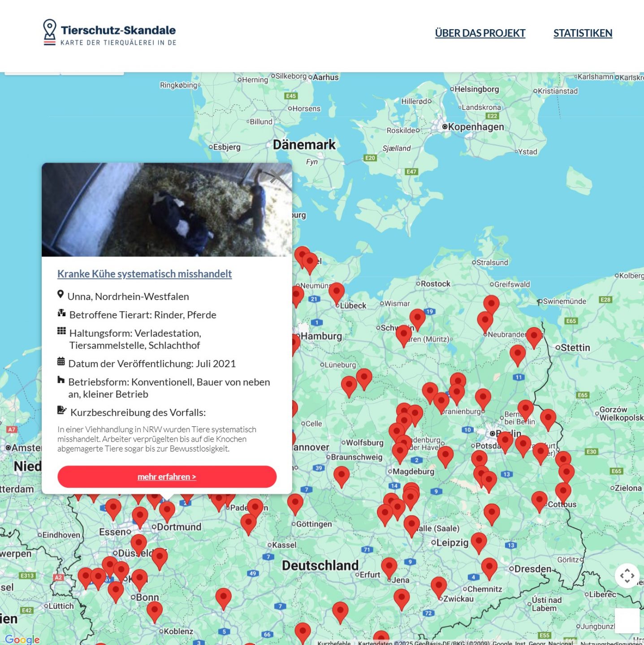Click the cow abuse photo in popup
Image resolution: width=644 pixels, height=645 pixels.
[x=167, y=210]
